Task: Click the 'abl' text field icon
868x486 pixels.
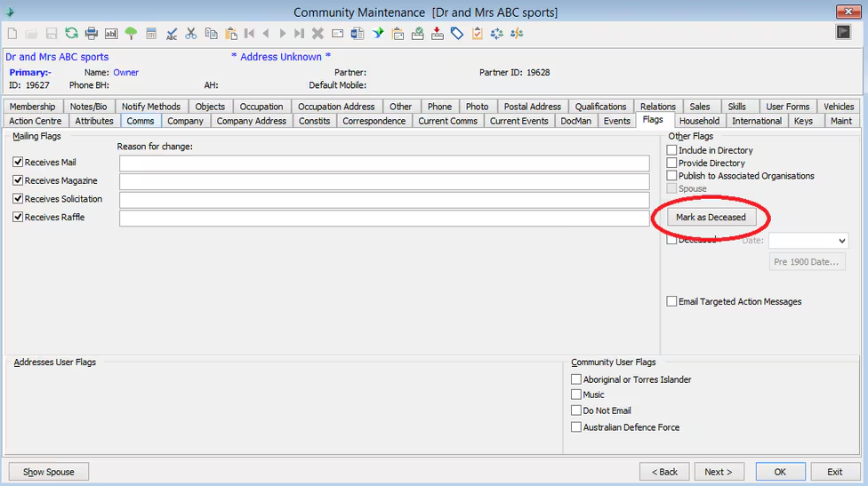Action: pyautogui.click(x=111, y=34)
